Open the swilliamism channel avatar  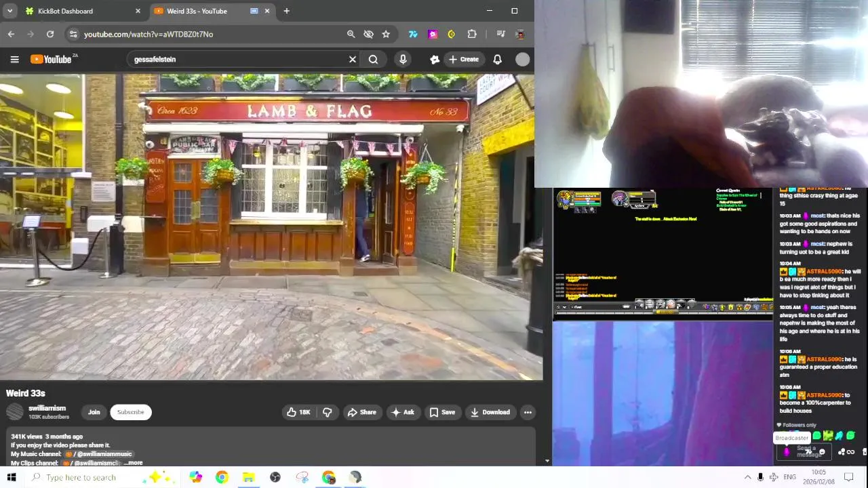pyautogui.click(x=15, y=412)
